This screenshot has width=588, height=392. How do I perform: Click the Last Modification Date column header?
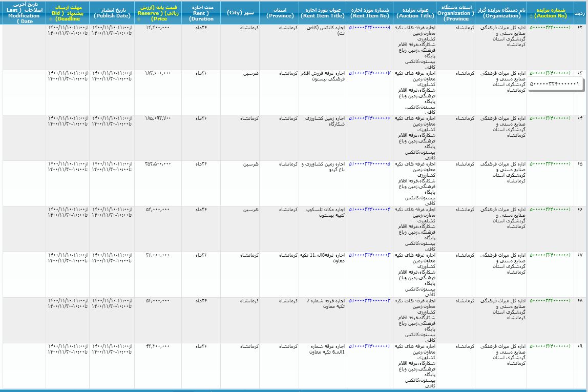point(23,13)
